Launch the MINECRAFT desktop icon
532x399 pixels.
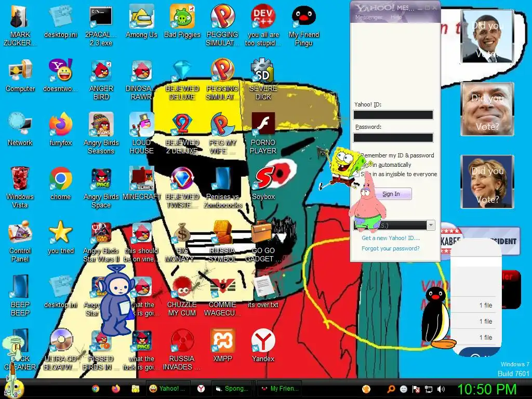click(x=141, y=183)
